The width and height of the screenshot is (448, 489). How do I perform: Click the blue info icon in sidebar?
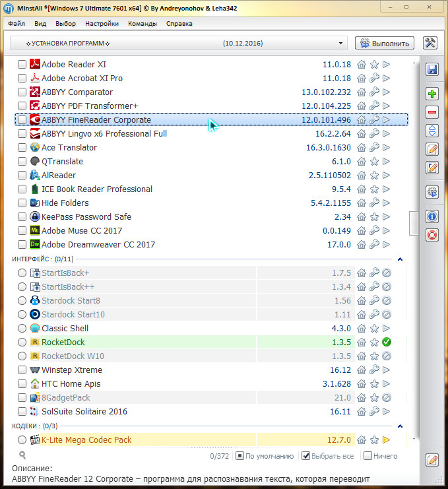point(432,216)
